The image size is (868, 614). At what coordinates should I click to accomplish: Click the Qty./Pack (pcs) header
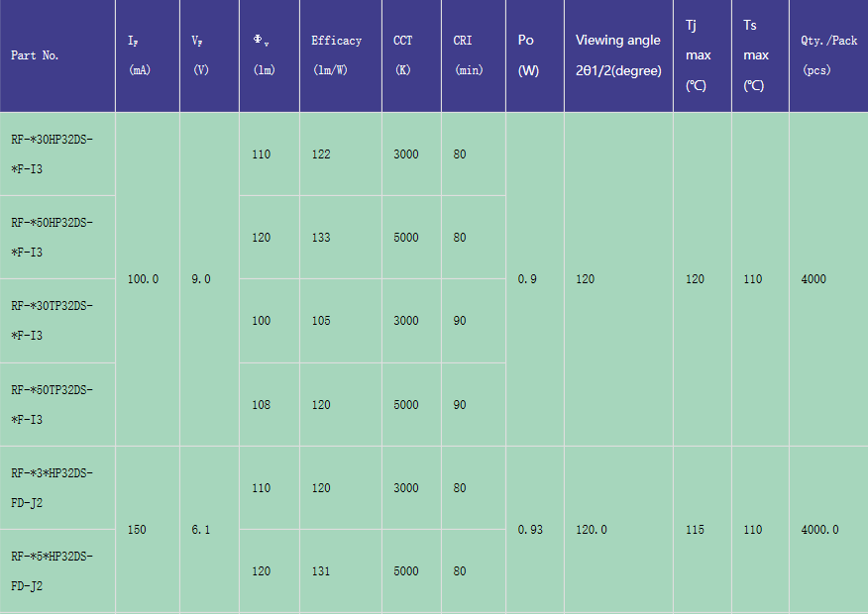pyautogui.click(x=828, y=55)
